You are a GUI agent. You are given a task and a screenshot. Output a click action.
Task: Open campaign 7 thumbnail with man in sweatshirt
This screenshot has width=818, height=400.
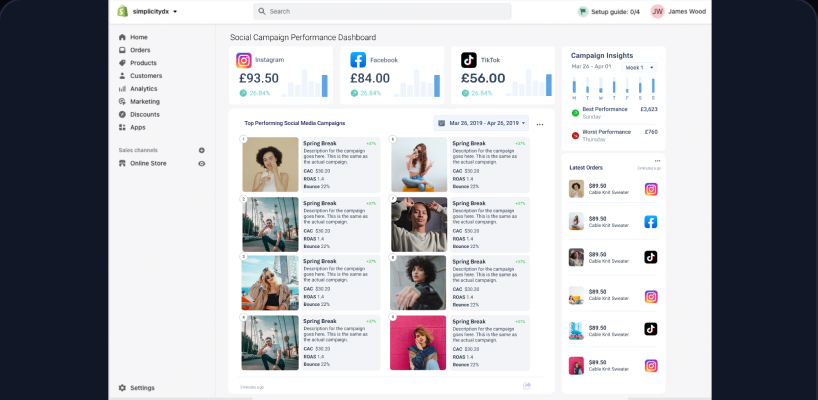[x=419, y=224]
